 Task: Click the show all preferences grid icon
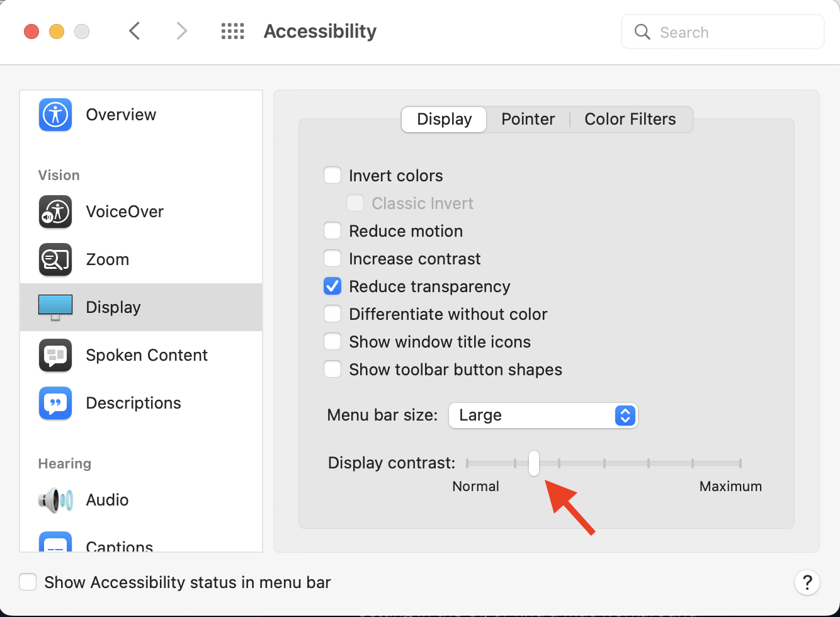click(232, 31)
